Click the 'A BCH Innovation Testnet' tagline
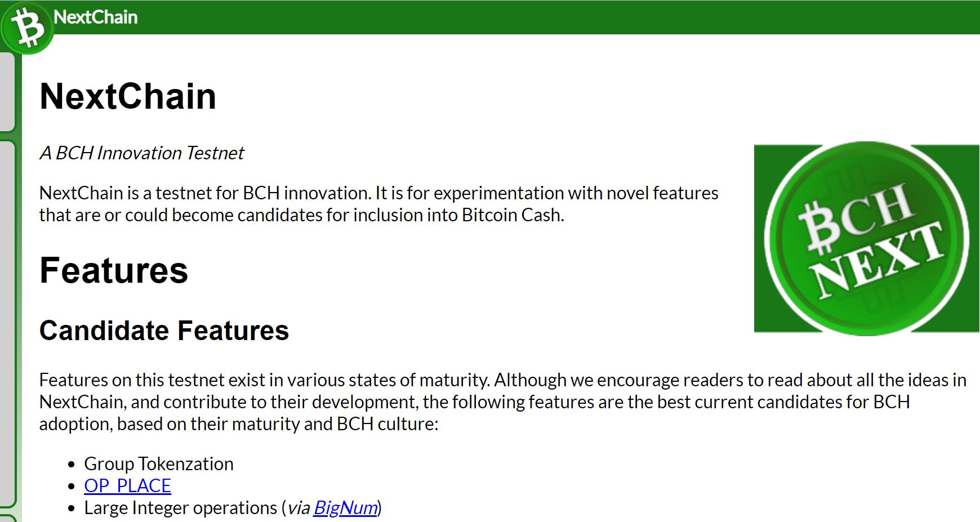 142,153
